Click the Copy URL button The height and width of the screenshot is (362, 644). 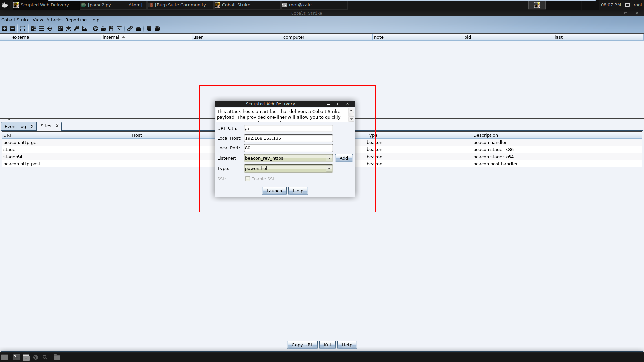(302, 345)
